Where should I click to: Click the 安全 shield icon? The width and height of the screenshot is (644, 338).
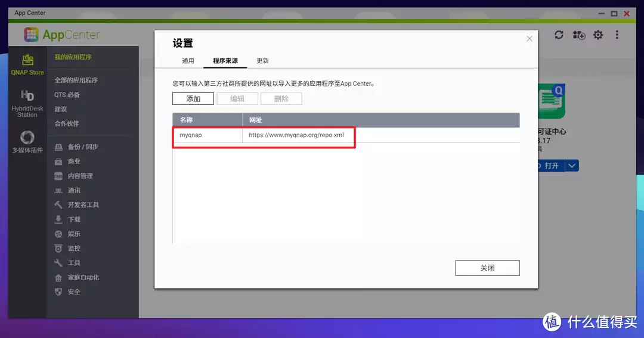58,292
